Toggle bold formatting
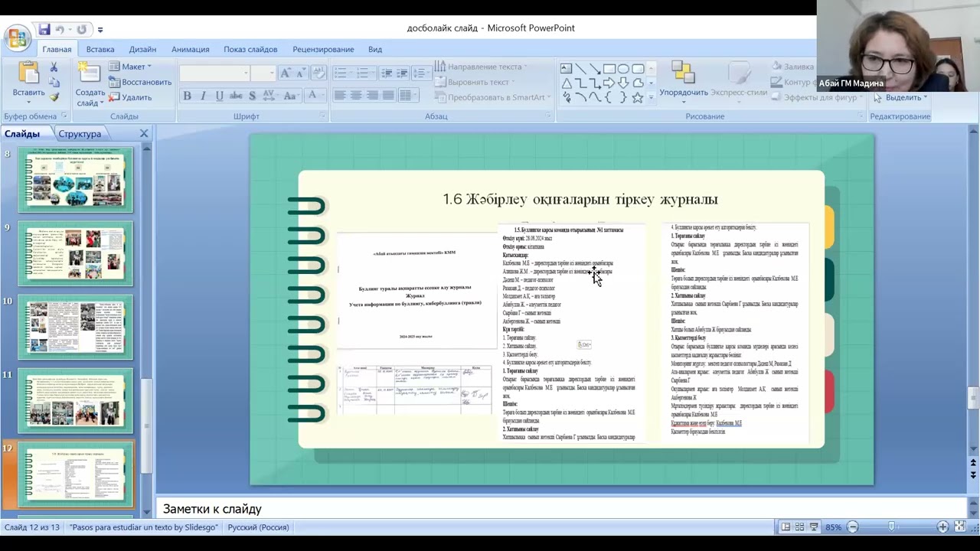 [187, 96]
